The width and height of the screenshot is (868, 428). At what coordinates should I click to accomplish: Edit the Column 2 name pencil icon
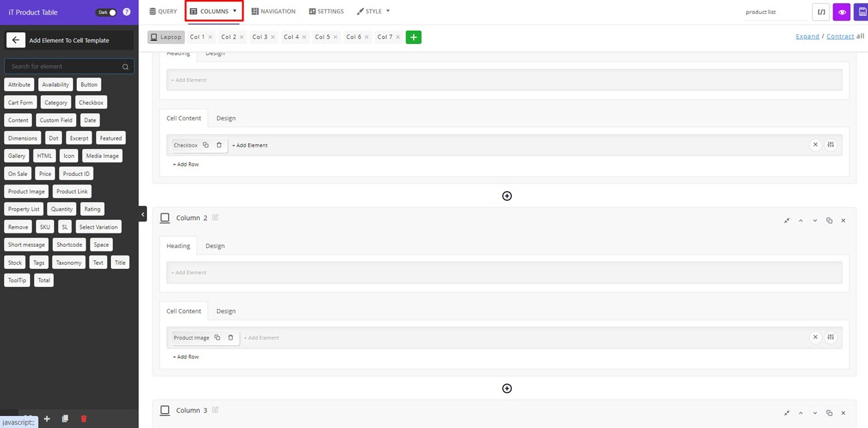coord(215,217)
